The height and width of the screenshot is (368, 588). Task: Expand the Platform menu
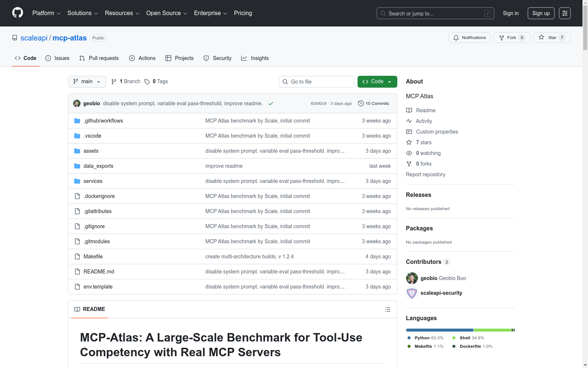[x=46, y=13]
